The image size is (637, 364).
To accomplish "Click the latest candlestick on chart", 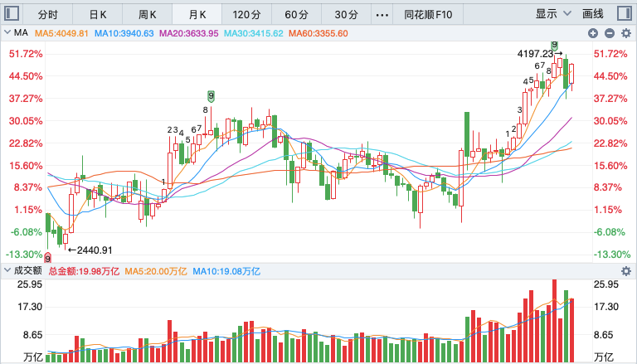I will (571, 73).
